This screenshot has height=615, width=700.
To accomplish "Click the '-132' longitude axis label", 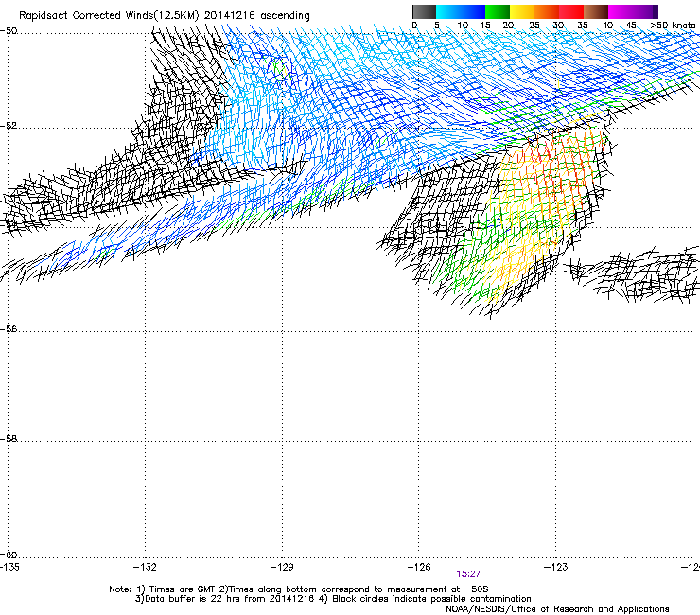I will 145,567.
